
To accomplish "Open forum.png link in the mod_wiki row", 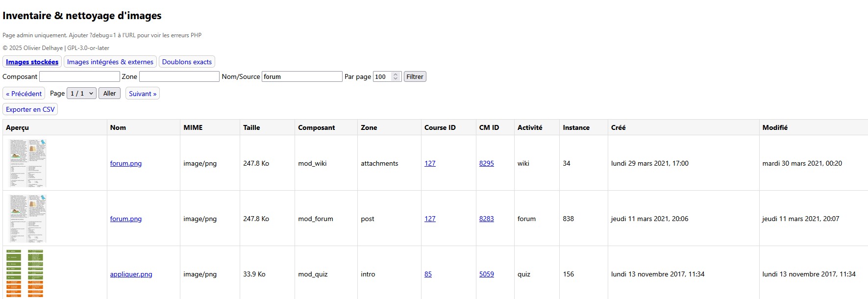I will [x=125, y=163].
